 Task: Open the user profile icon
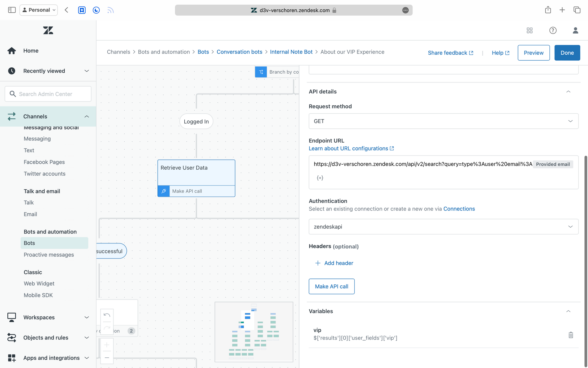575,30
